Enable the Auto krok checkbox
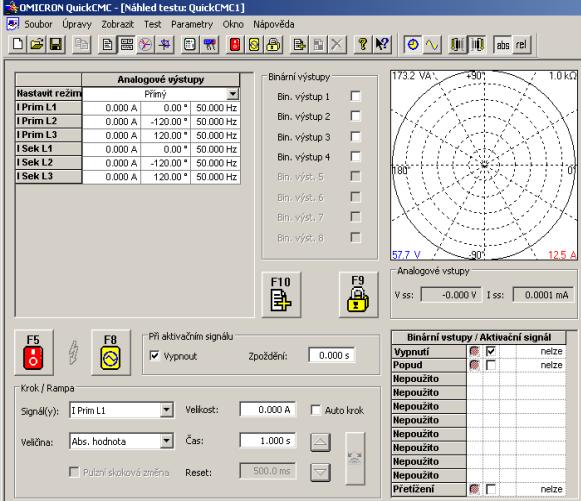 315,410
